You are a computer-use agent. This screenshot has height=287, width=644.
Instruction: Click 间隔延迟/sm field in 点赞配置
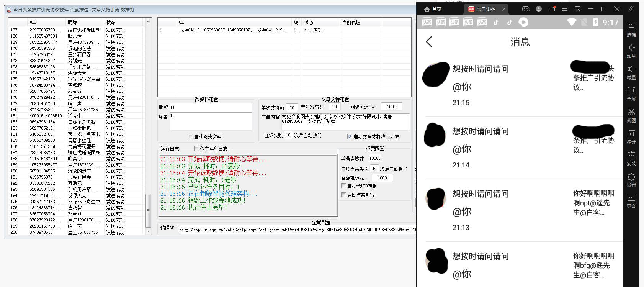point(382,178)
